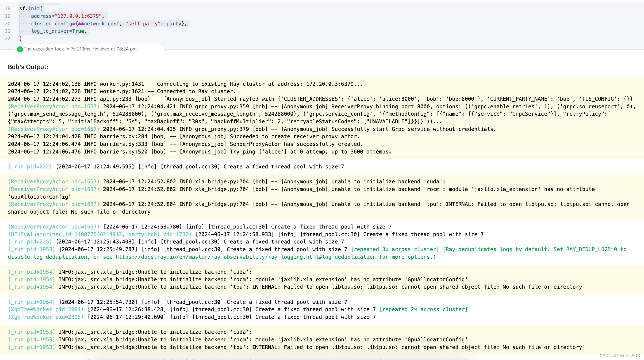Screen dimensions: 644x360
Task: Click line number 20 in gutter
Action: pos(8,24)
